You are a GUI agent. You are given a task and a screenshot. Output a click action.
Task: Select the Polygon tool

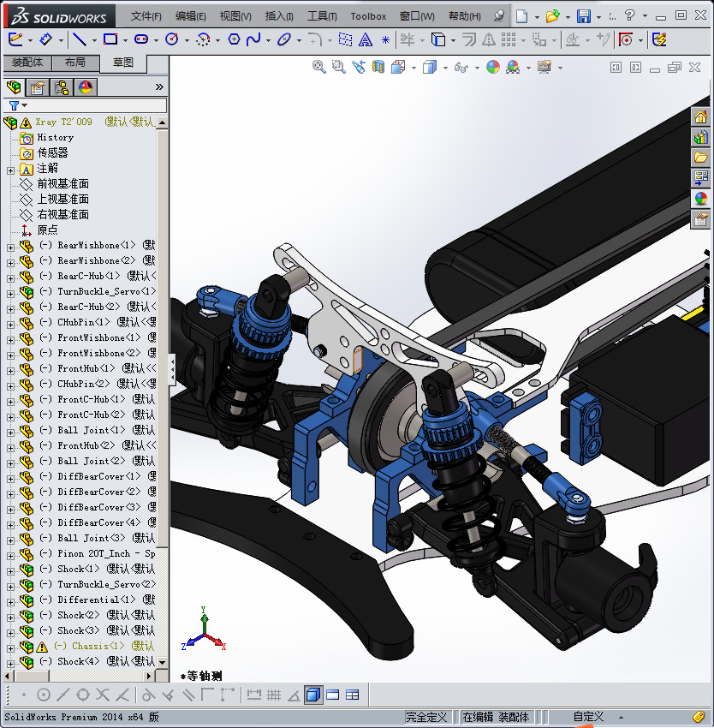point(234,39)
